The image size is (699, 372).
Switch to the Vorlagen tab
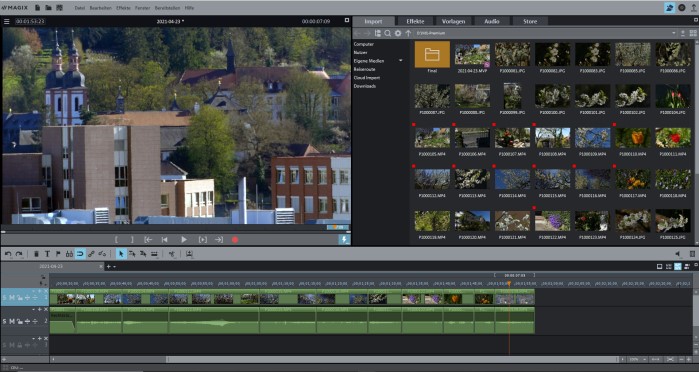pyautogui.click(x=453, y=21)
